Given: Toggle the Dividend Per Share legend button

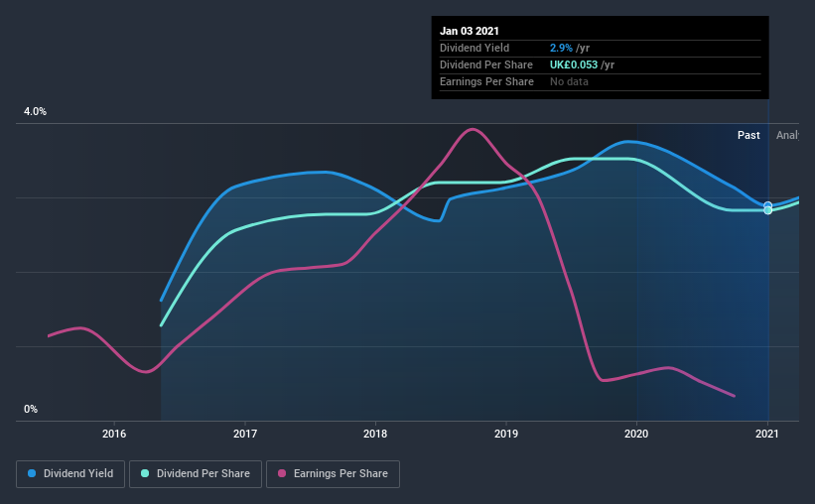Looking at the screenshot, I should [196, 474].
